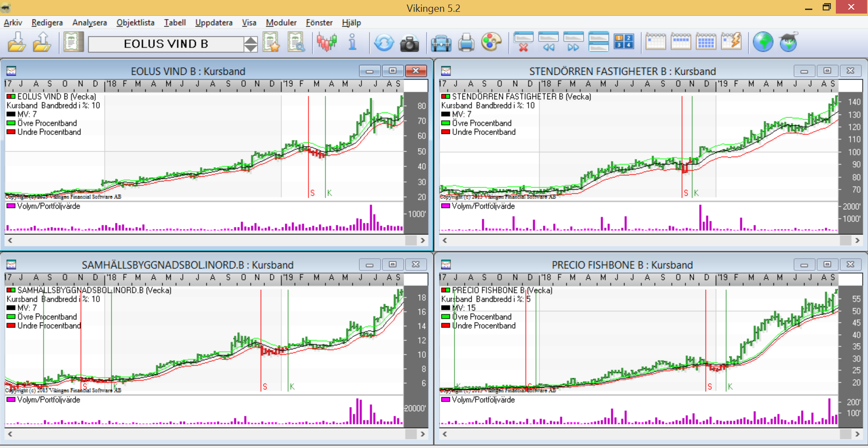The width and height of the screenshot is (868, 448).
Task: Click the red Undre Procentband swatch in STENDÖRREN legend
Action: (x=446, y=132)
